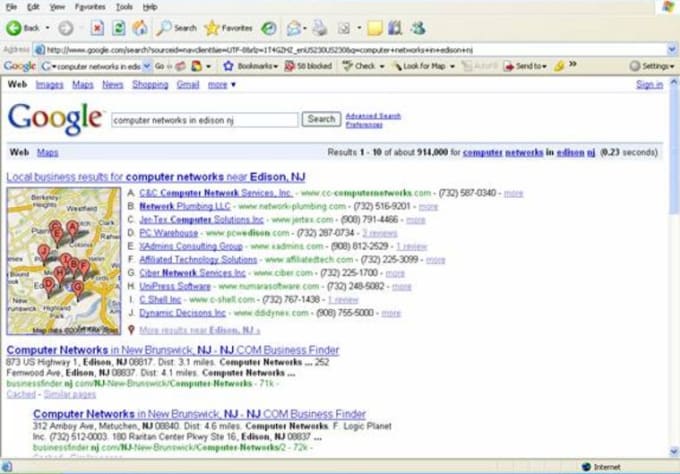Switch to Shopping search

point(150,85)
